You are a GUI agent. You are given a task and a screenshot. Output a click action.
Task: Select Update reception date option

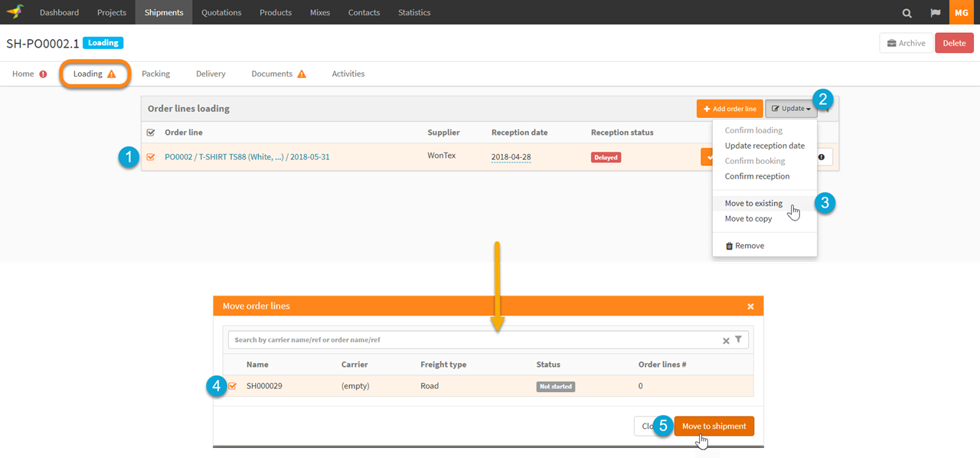point(764,146)
